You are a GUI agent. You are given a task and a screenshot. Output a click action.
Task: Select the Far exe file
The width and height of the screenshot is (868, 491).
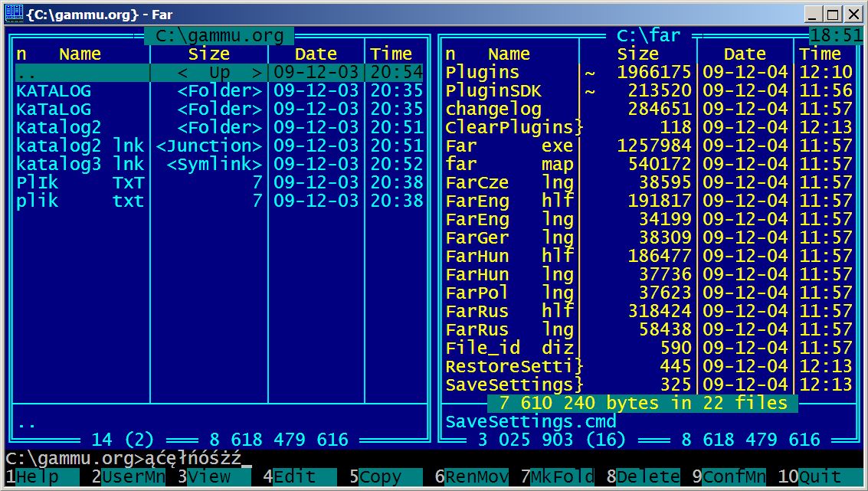pyautogui.click(x=649, y=146)
